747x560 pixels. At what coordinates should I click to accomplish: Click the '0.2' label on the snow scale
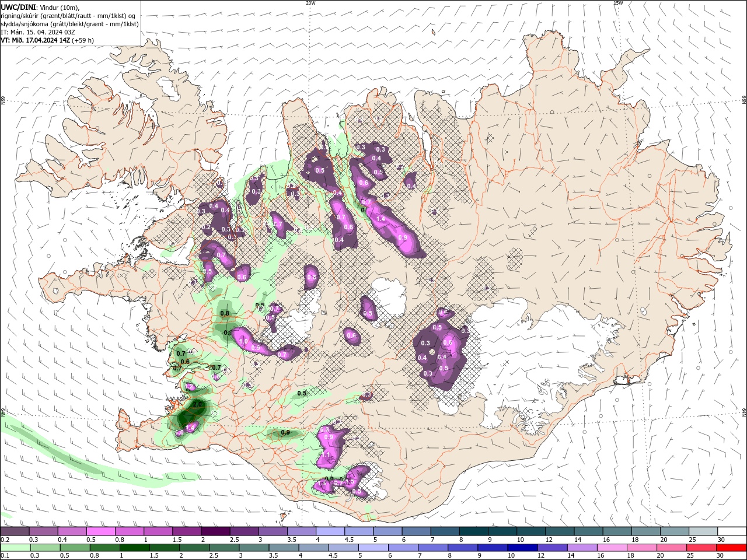coord(5,540)
